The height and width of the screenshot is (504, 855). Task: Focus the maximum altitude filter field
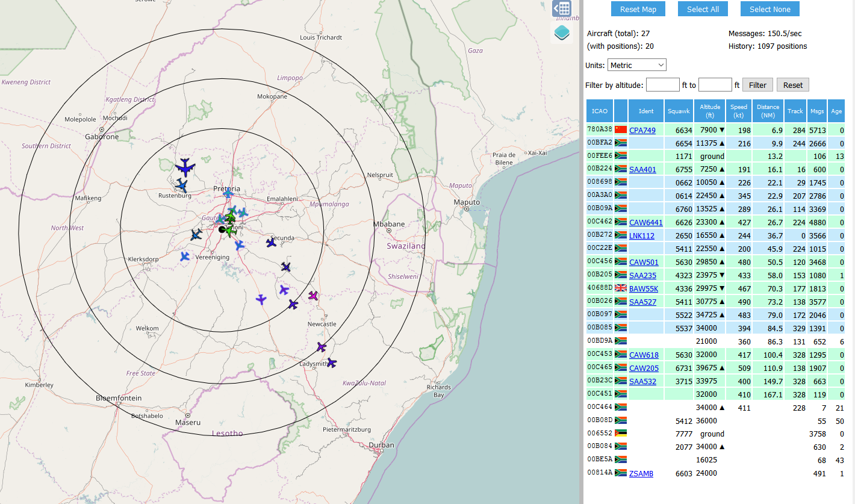pos(715,85)
